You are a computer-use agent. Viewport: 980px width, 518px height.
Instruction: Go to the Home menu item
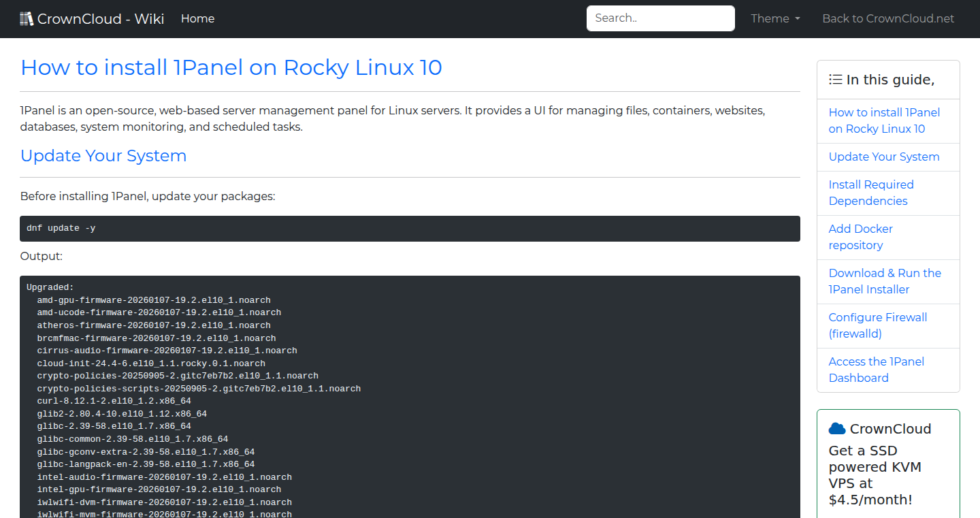click(197, 18)
